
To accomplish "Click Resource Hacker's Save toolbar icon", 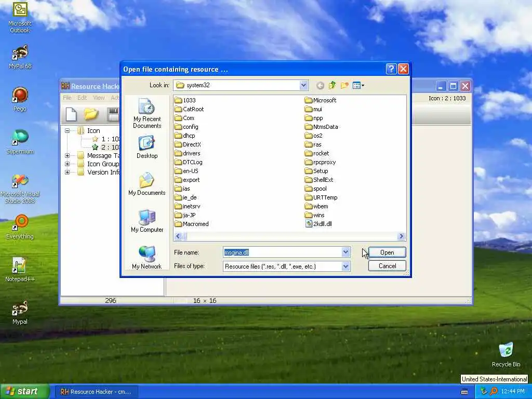I will tap(112, 114).
